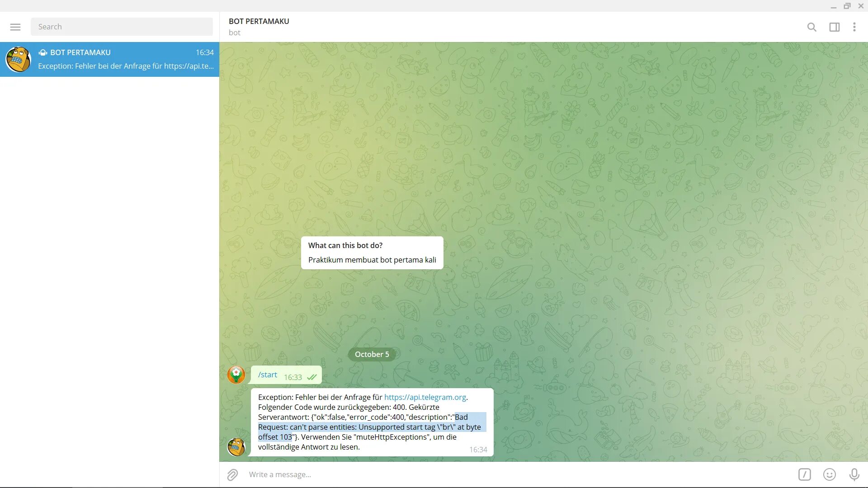Restore down the window
Viewport: 868px width, 488px height.
[x=847, y=6]
